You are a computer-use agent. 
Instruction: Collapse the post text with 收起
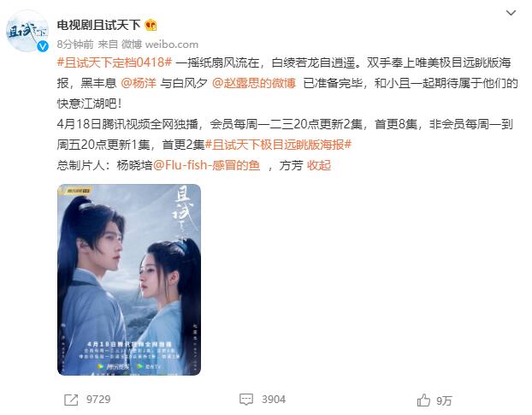pos(318,165)
